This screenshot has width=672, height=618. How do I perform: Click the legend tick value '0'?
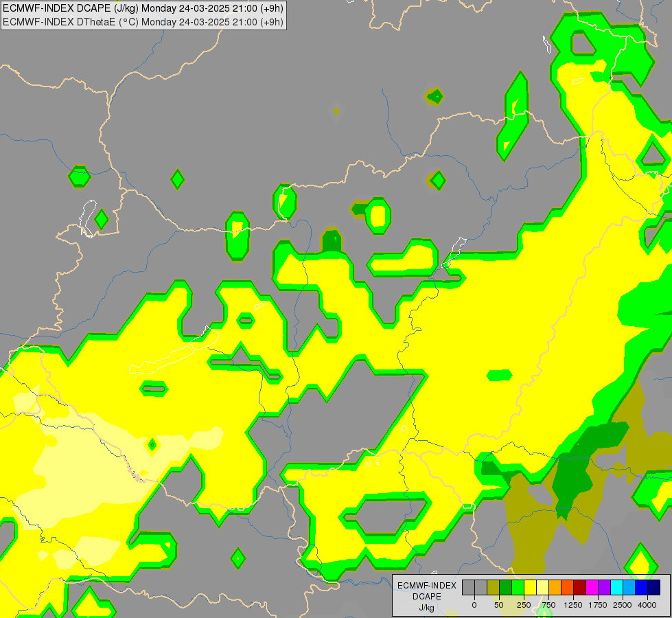[x=474, y=605]
